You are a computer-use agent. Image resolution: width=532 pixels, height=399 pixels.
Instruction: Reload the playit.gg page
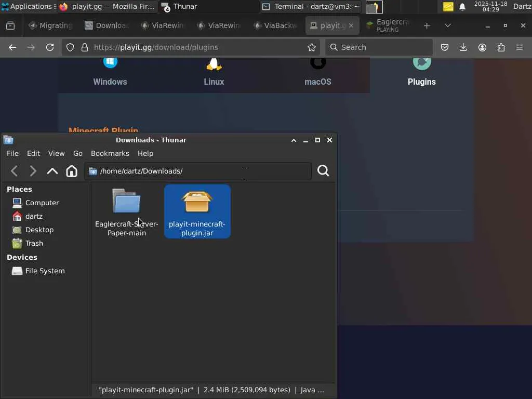[50, 47]
